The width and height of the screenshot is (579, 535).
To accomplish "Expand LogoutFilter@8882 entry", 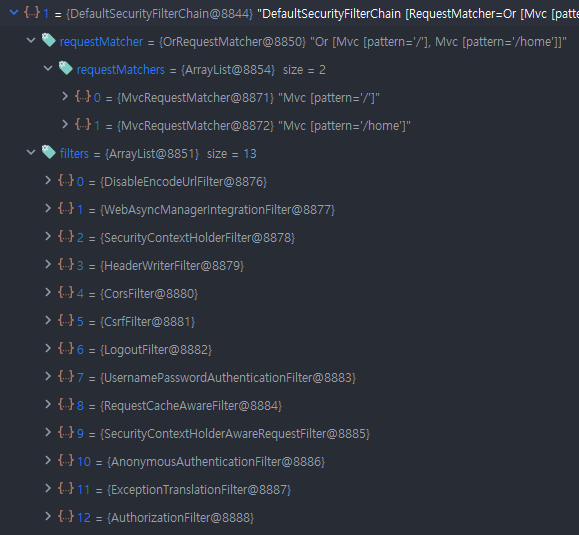I will 48,348.
